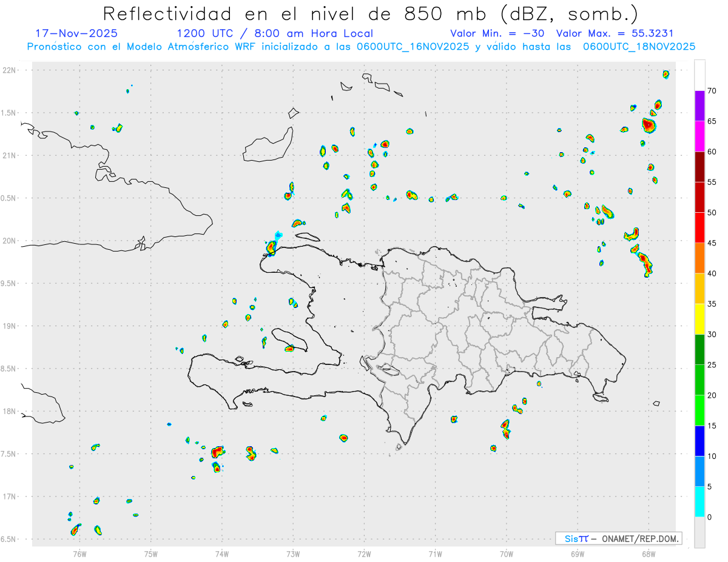Click the cyan 0-5 dBZ color band
The height and width of the screenshot is (562, 728).
[x=699, y=502]
